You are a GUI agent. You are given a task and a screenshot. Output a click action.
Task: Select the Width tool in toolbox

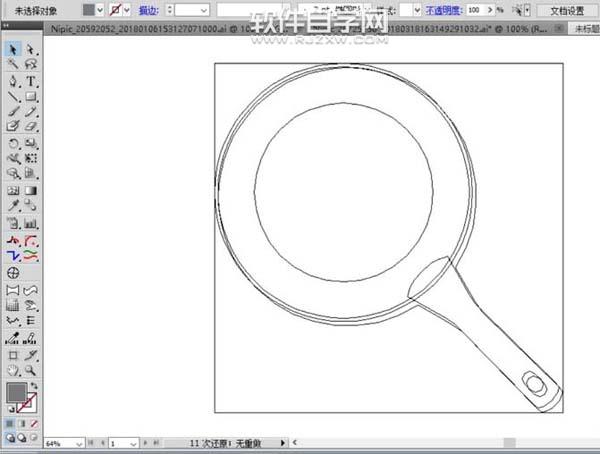click(x=13, y=158)
